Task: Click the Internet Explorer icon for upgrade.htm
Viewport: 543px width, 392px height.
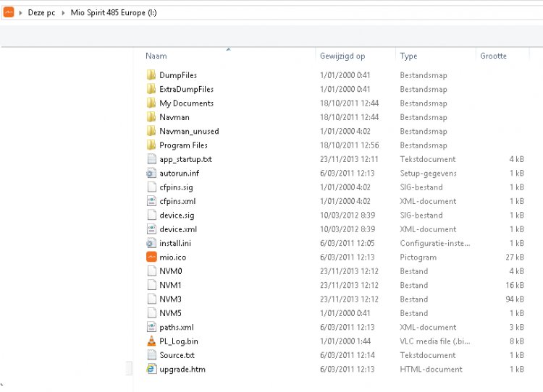Action: click(x=151, y=369)
